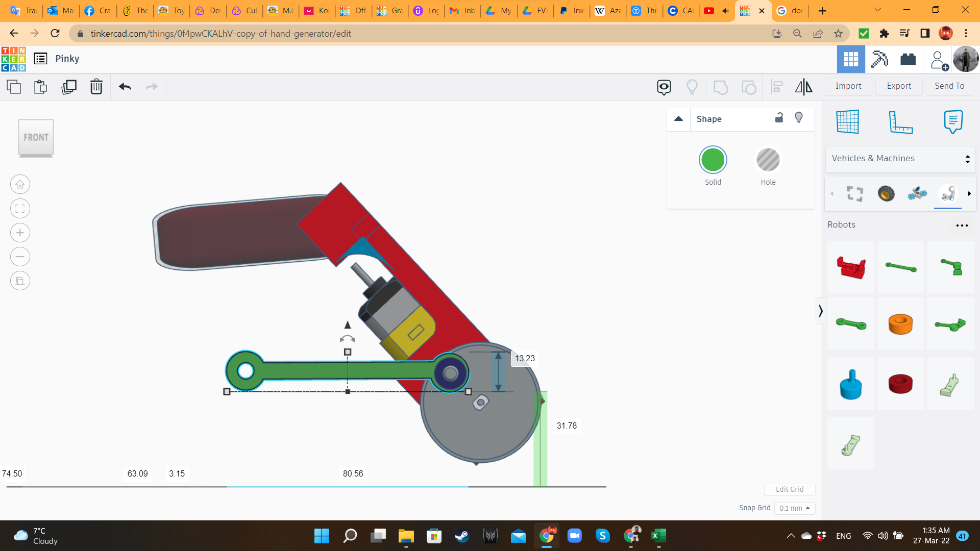Open the Notes tool
The height and width of the screenshot is (551, 980).
click(x=953, y=122)
